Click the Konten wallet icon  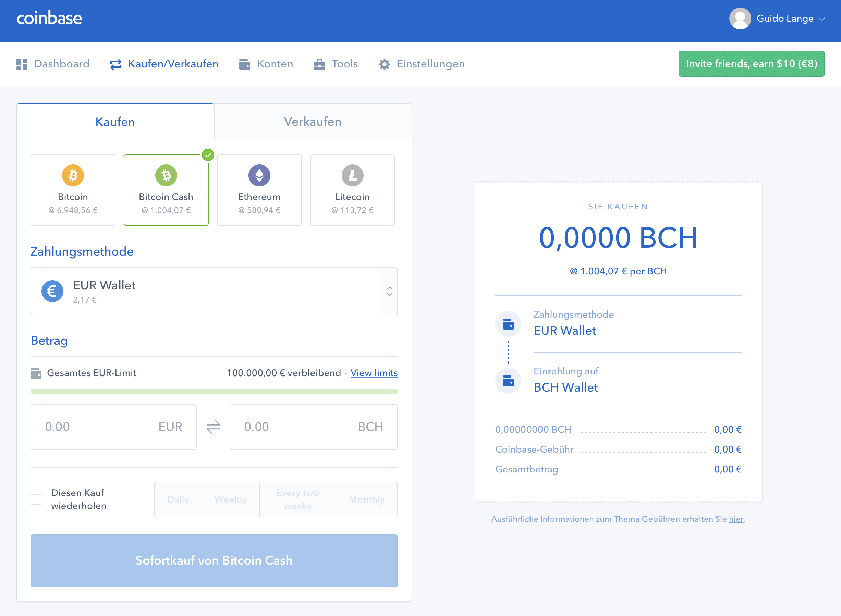245,64
